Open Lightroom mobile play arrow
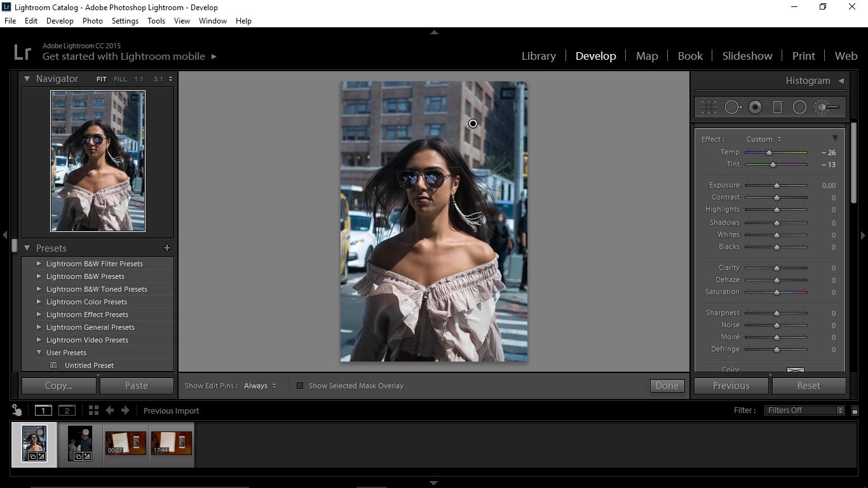 click(x=214, y=57)
